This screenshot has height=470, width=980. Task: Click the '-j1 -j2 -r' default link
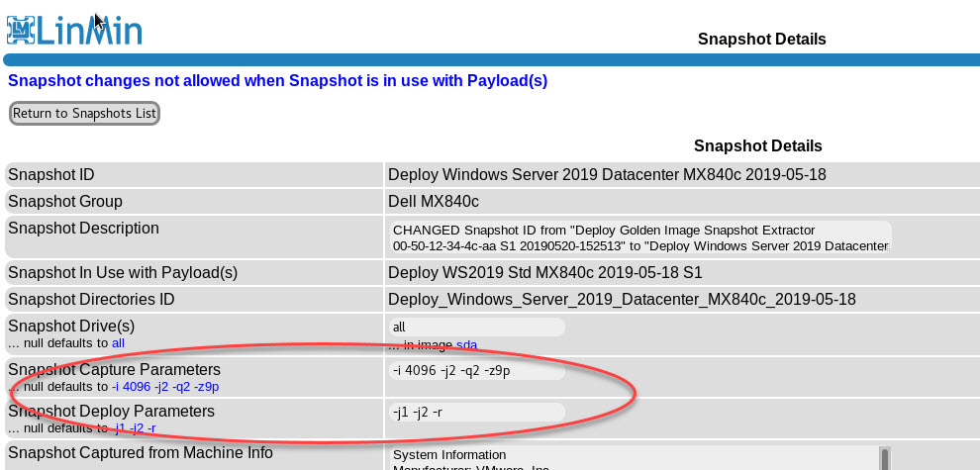click(x=134, y=428)
